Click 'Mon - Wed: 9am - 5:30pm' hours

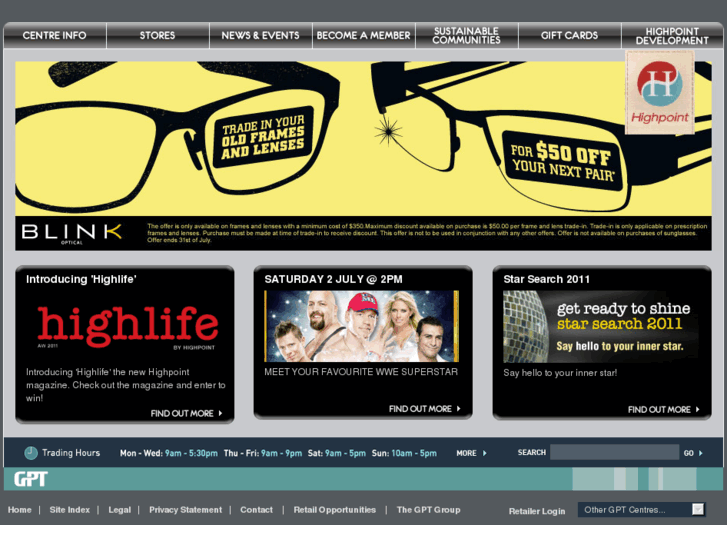(x=169, y=453)
